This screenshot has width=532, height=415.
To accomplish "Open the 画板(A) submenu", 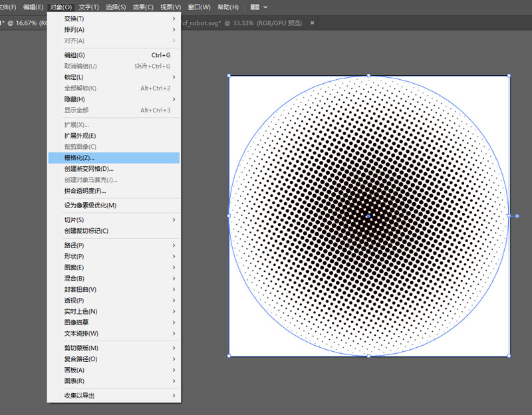I will [114, 370].
